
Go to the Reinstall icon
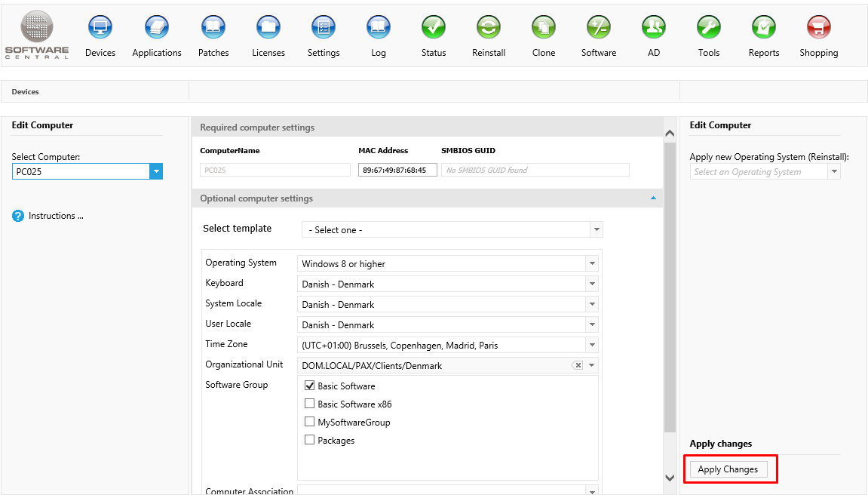pyautogui.click(x=489, y=29)
